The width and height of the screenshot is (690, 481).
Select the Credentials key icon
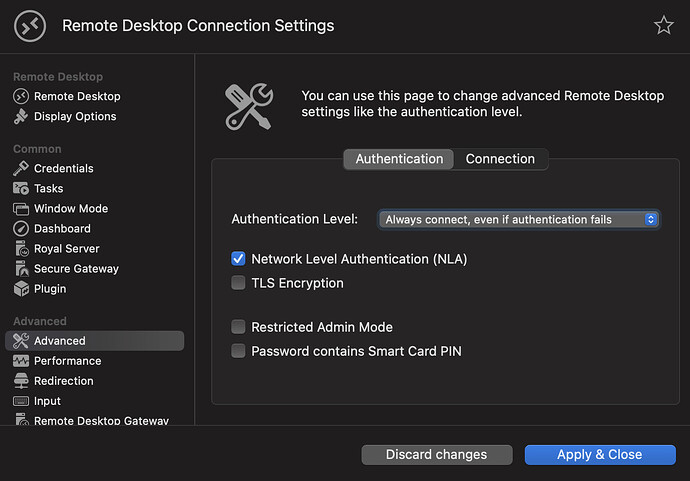(21, 169)
